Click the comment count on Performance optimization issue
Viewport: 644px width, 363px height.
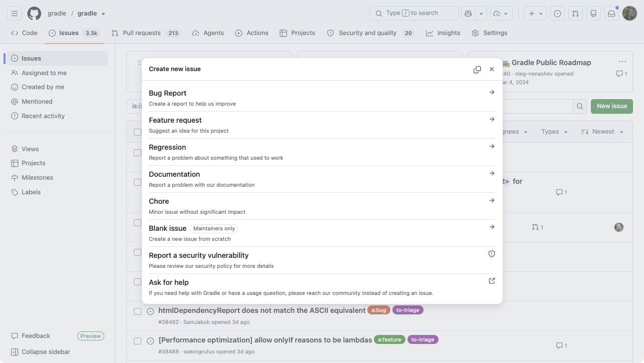pos(561,345)
